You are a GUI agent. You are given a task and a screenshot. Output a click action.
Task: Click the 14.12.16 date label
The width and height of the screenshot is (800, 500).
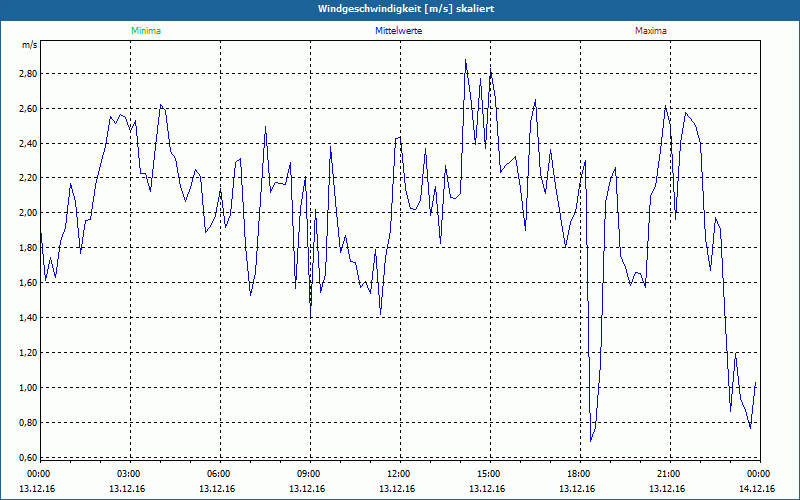coord(757,489)
